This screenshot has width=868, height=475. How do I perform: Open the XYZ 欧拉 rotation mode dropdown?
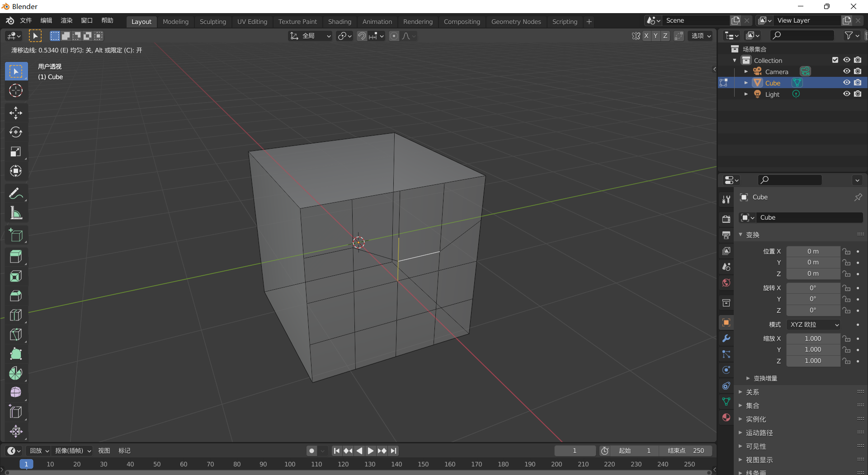click(x=814, y=325)
